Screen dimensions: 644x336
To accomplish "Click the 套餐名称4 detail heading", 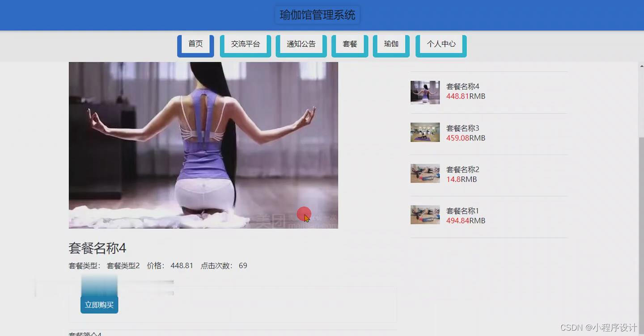I will coord(98,248).
